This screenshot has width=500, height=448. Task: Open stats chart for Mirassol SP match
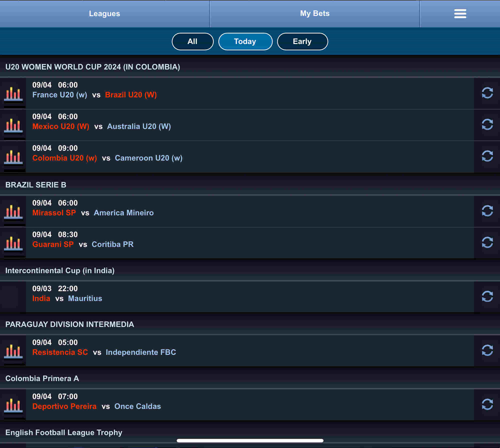13,211
